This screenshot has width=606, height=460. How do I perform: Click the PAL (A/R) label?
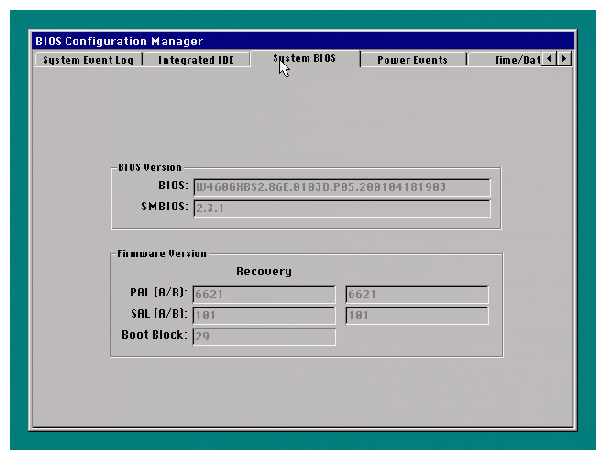(x=159, y=292)
